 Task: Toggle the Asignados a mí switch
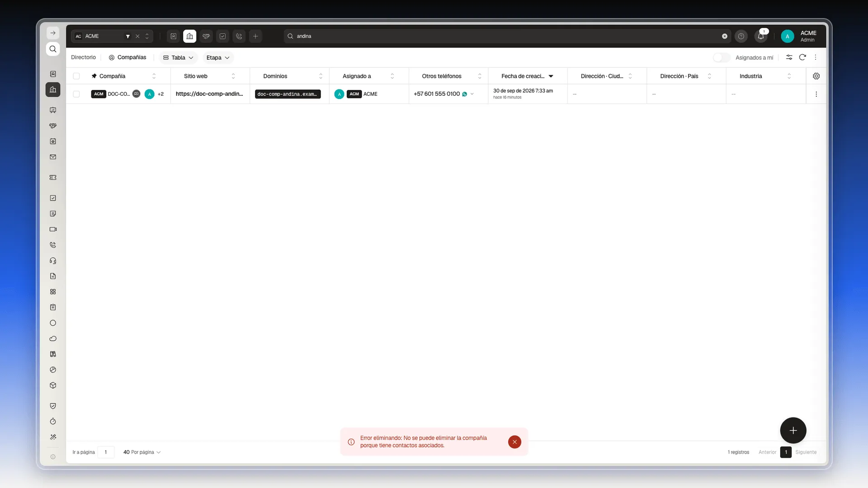pyautogui.click(x=722, y=58)
